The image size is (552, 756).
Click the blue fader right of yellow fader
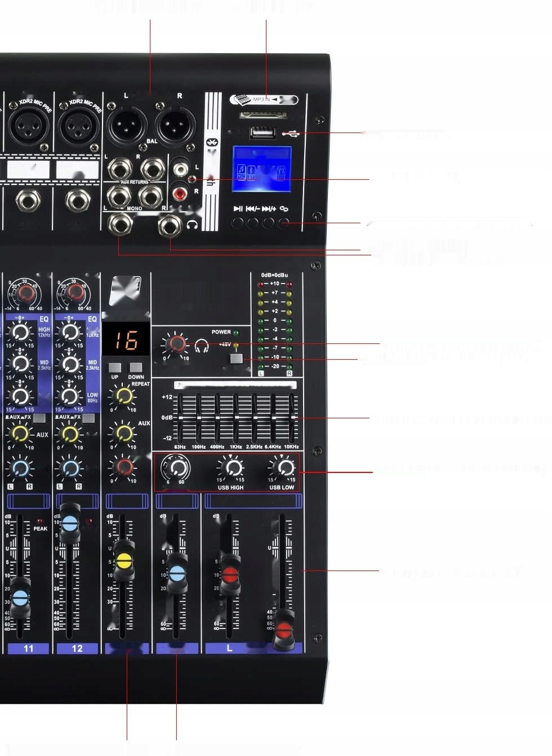click(177, 573)
